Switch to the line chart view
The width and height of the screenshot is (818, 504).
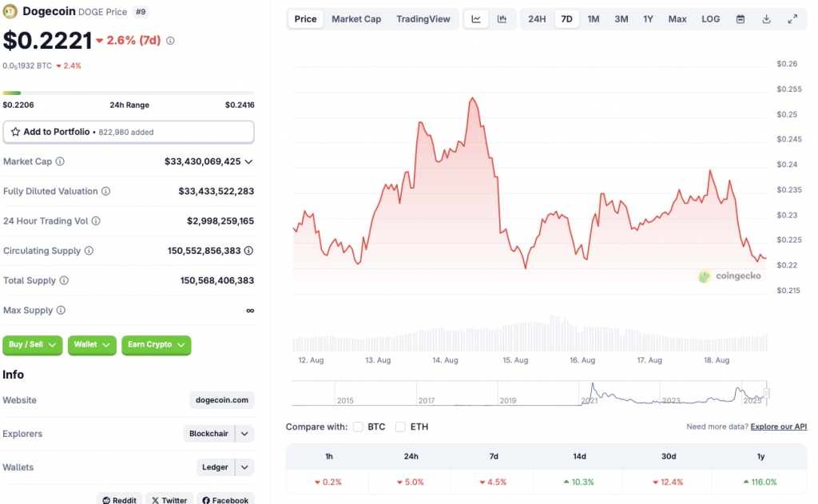click(476, 18)
